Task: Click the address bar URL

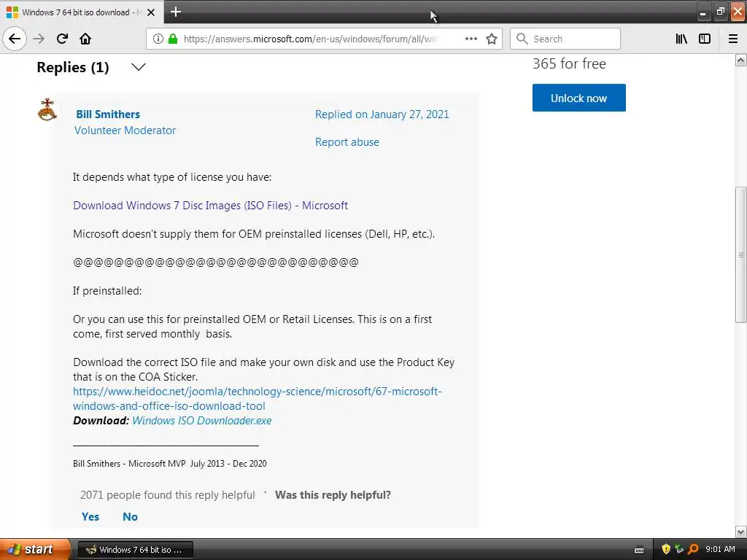Action: pos(311,39)
